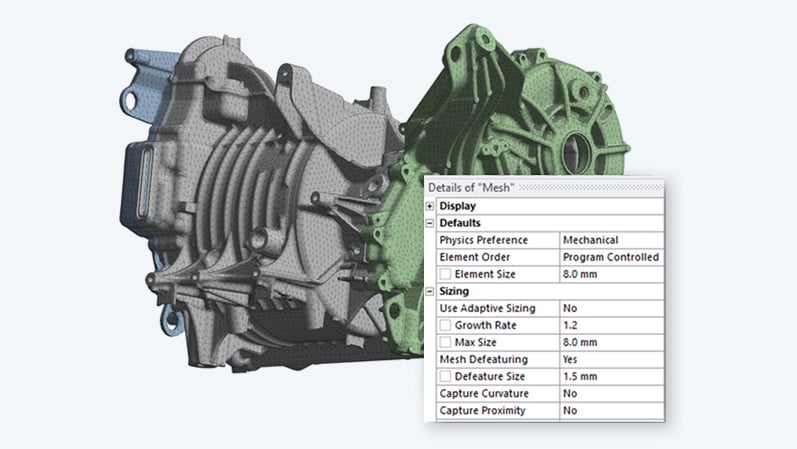
Task: Tick the Max Size checkbox
Action: (445, 342)
